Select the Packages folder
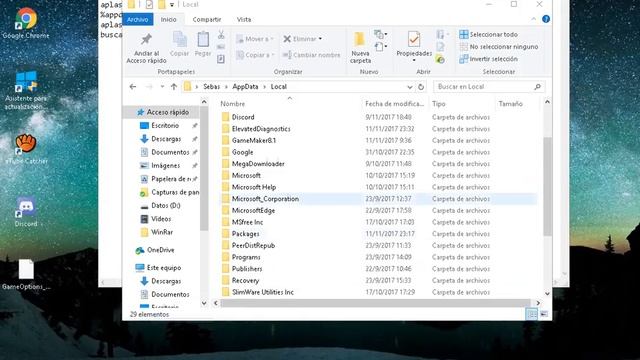 coord(245,234)
